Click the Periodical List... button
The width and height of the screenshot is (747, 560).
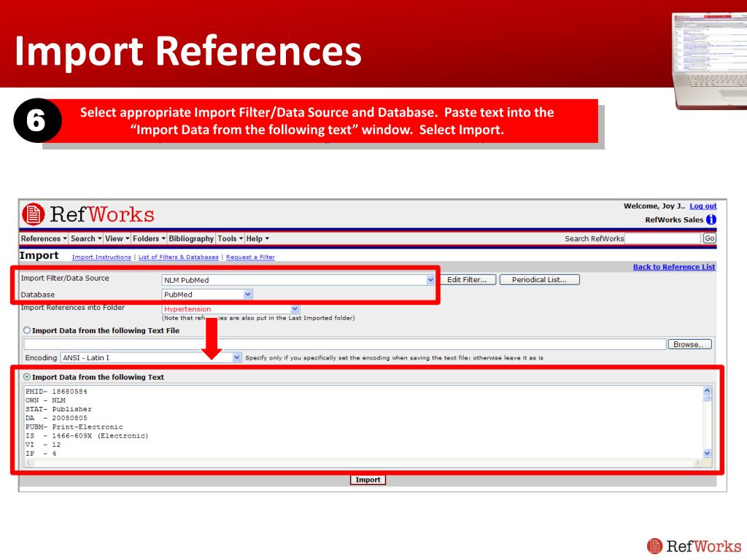point(539,280)
